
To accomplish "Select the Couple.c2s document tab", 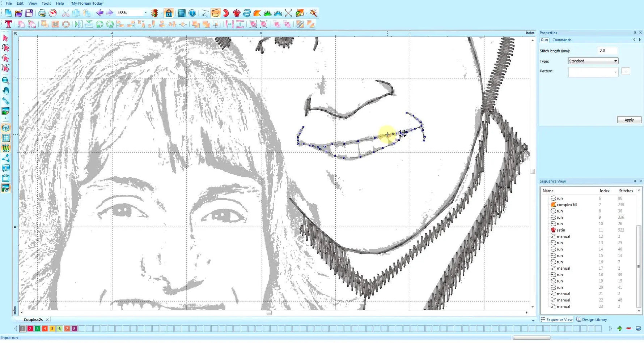I will point(33,320).
